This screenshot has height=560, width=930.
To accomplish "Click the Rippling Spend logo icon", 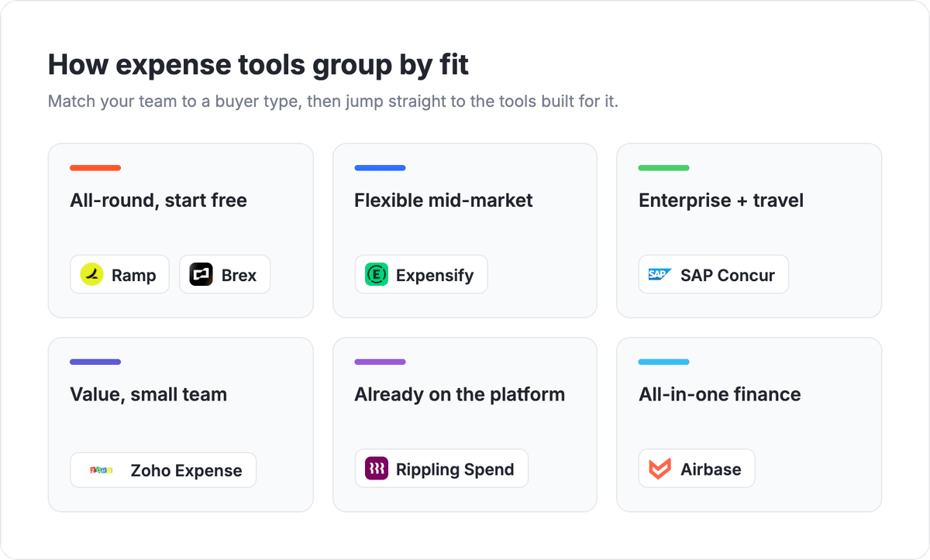I will (377, 469).
